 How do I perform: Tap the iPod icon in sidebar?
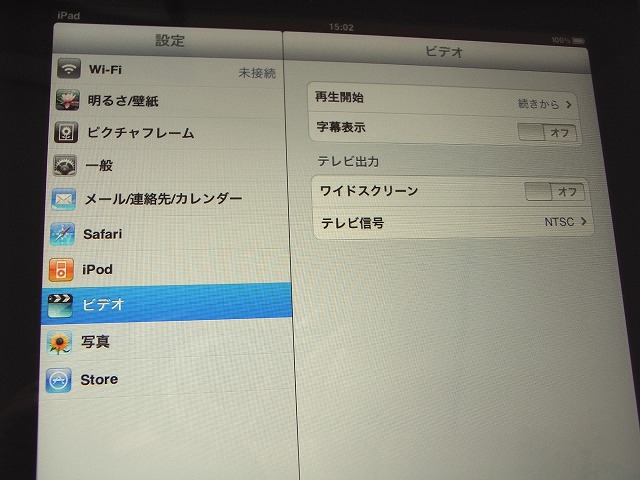click(62, 269)
